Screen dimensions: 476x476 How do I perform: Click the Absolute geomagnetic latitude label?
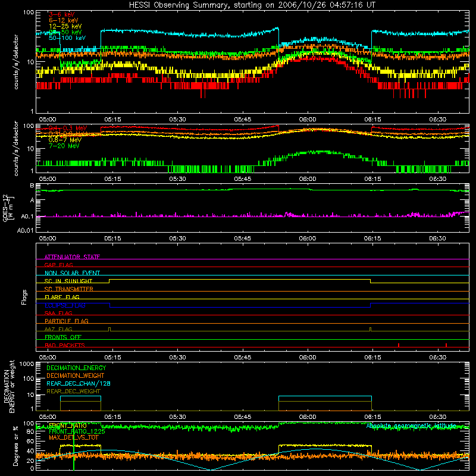click(411, 425)
